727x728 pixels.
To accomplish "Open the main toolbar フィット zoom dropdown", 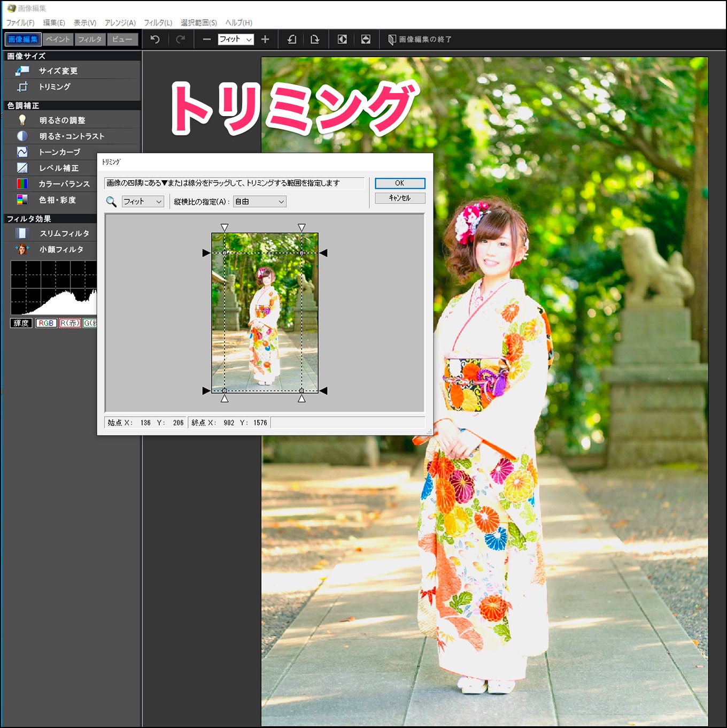I will (x=236, y=39).
